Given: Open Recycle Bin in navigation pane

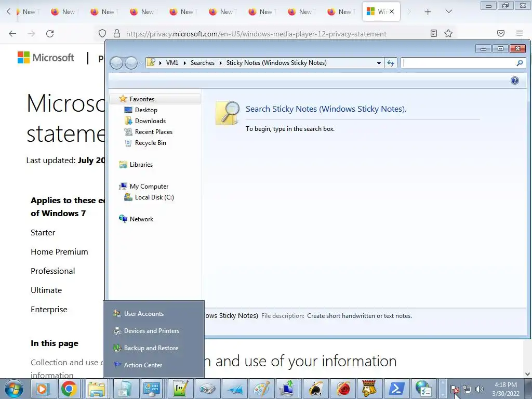Looking at the screenshot, I should pyautogui.click(x=150, y=143).
